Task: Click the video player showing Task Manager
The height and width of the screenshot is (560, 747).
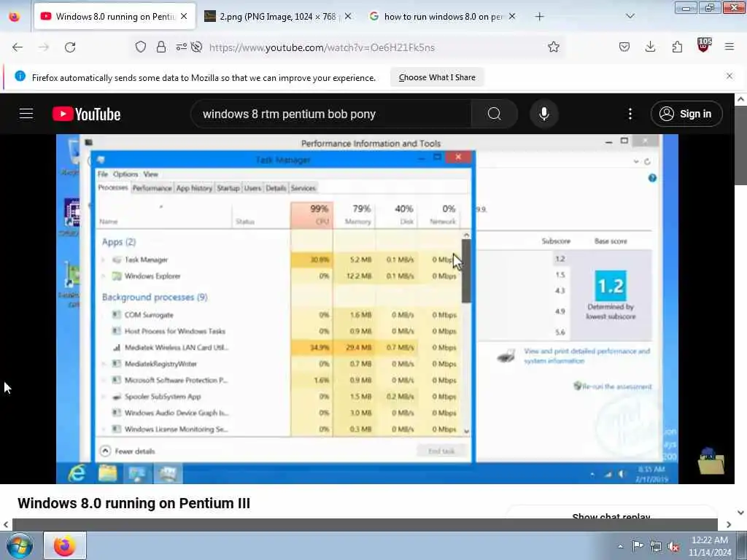Action: click(367, 308)
